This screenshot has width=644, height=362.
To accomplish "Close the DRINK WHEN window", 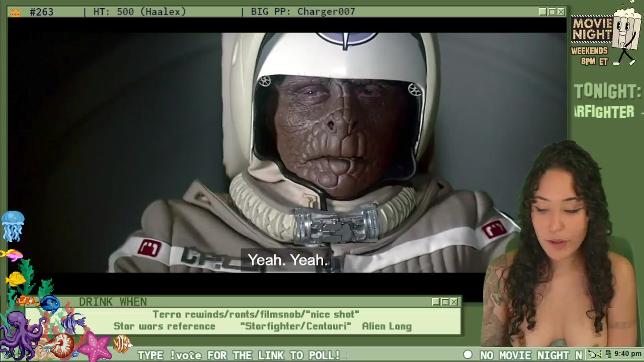I will pos(454,302).
